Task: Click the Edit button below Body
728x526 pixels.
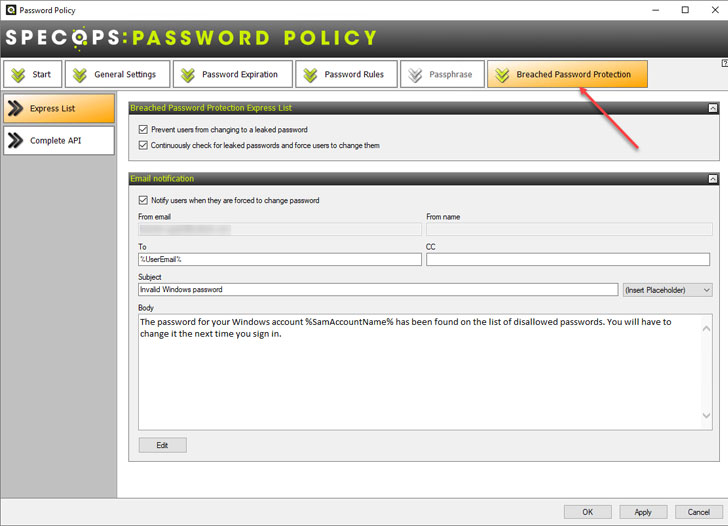Action: 162,445
